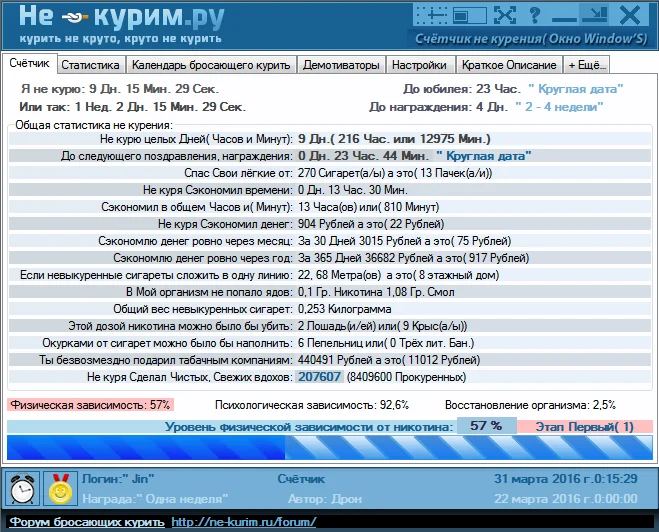Click Уровень физической зависимости от никотина label
659x532 pixels.
[309, 427]
